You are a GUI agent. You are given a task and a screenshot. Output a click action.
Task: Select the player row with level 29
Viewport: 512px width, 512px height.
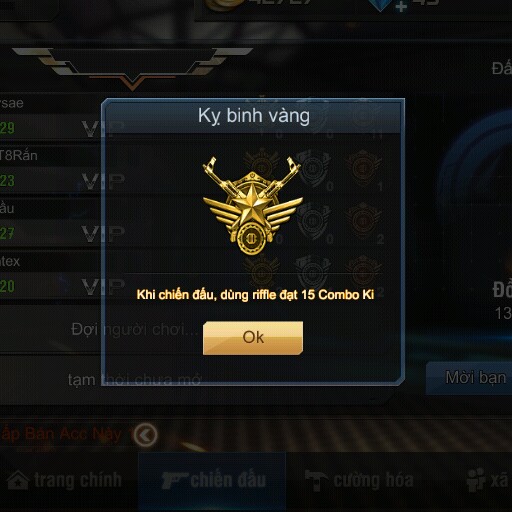point(51,117)
